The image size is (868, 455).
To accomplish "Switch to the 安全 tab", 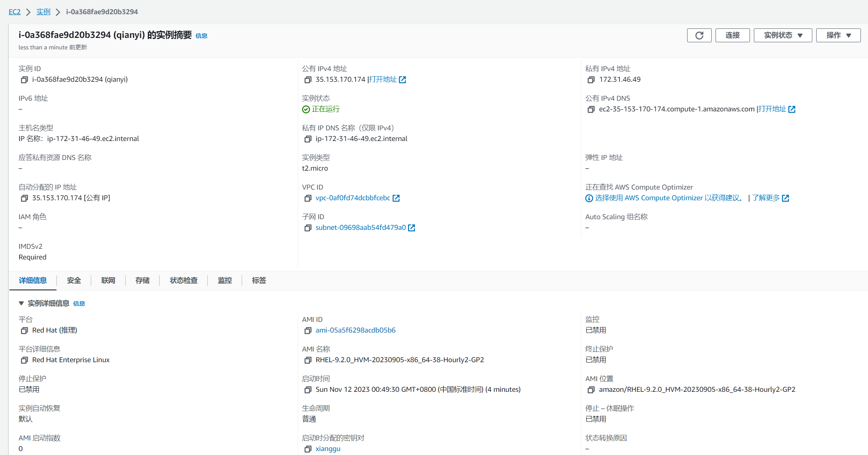I will 74,280.
